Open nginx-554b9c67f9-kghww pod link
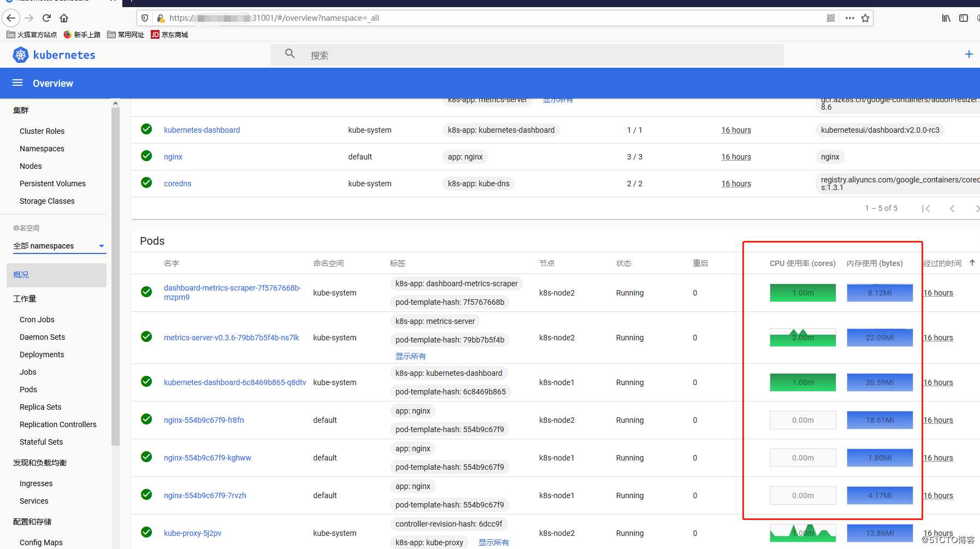The image size is (980, 549). pyautogui.click(x=208, y=458)
